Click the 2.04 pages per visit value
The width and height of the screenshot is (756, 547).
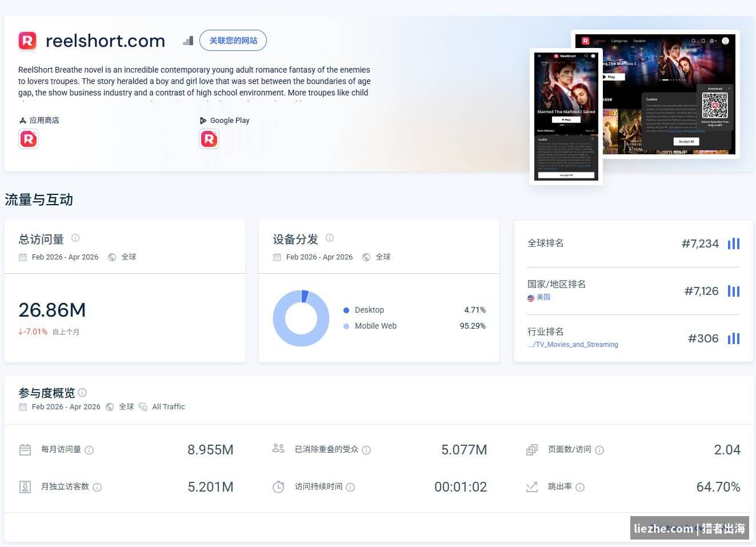pos(727,450)
